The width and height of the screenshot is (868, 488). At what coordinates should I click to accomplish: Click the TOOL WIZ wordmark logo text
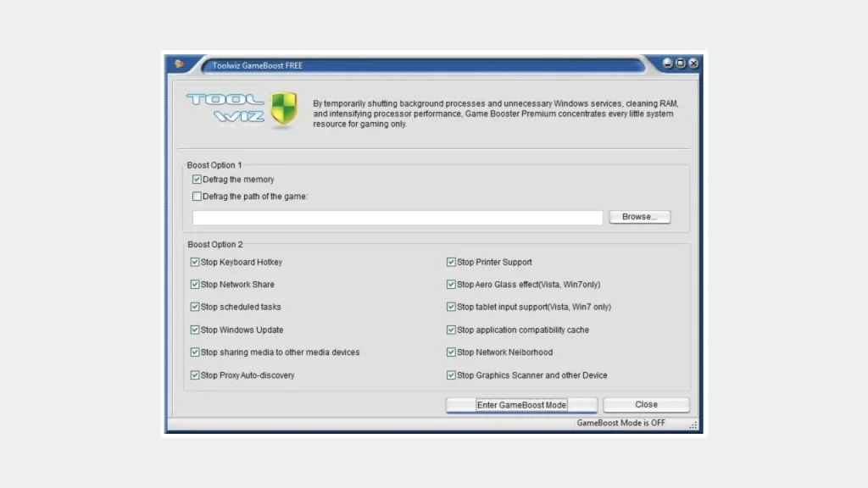pos(225,108)
